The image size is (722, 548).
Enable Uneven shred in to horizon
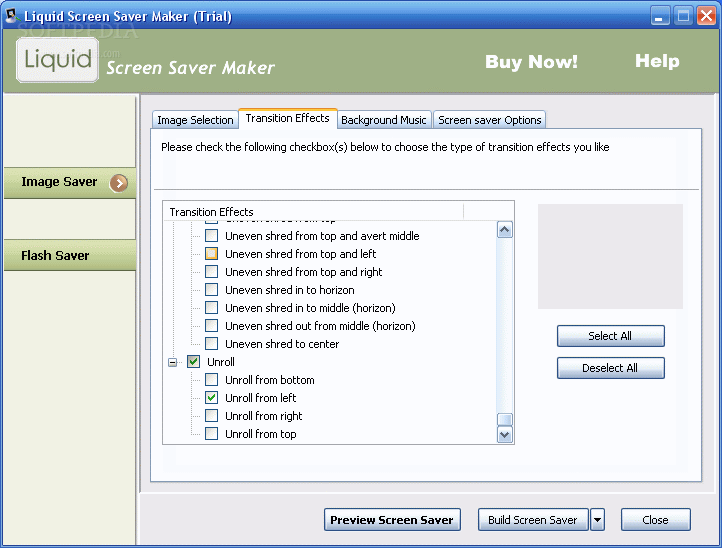click(211, 290)
